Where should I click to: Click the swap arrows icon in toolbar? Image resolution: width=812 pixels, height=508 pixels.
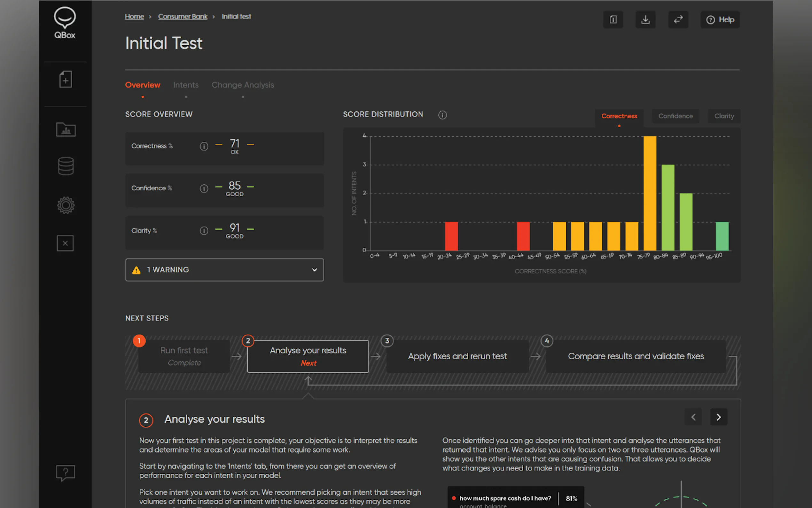(678, 20)
